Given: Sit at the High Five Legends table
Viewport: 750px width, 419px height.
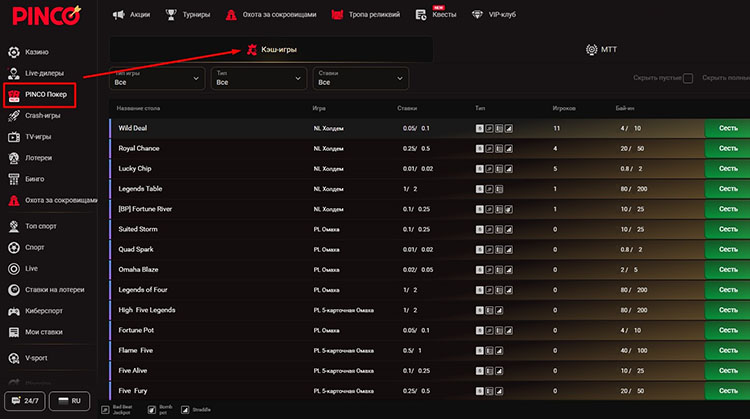Looking at the screenshot, I should click(x=728, y=310).
